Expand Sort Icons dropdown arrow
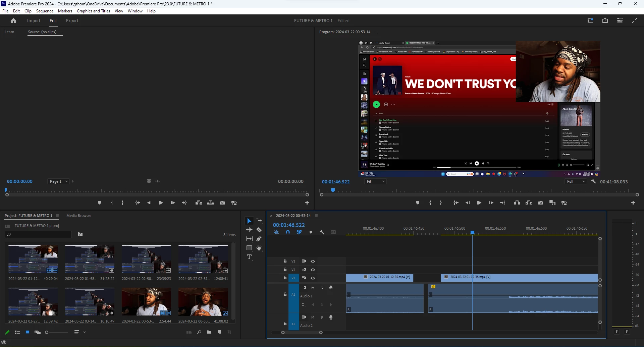The width and height of the screenshot is (644, 347). (x=85, y=332)
